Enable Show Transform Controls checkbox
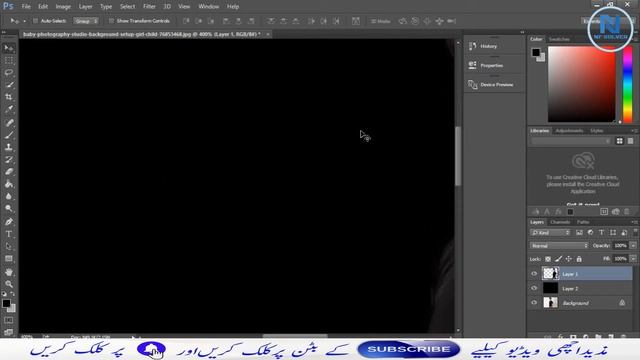640x360 pixels. (111, 21)
